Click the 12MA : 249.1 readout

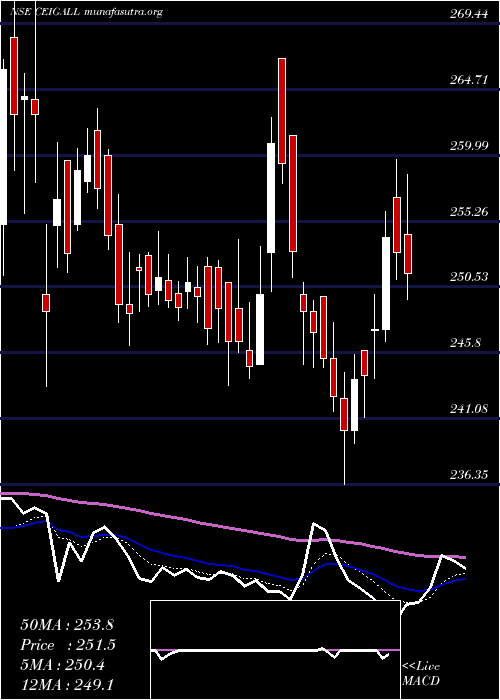pyautogui.click(x=69, y=684)
